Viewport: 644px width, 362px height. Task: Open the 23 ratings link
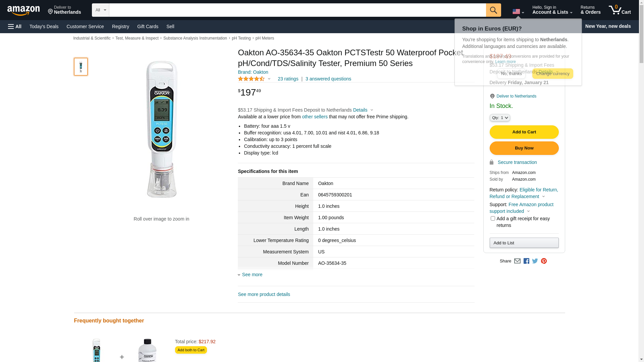tap(288, 79)
